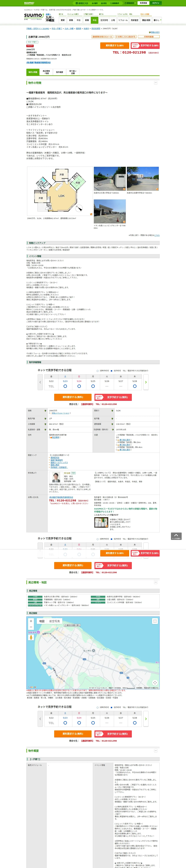Open the 情報の見方 help icon link
This screenshot has height=868, width=186.
click(x=154, y=32)
